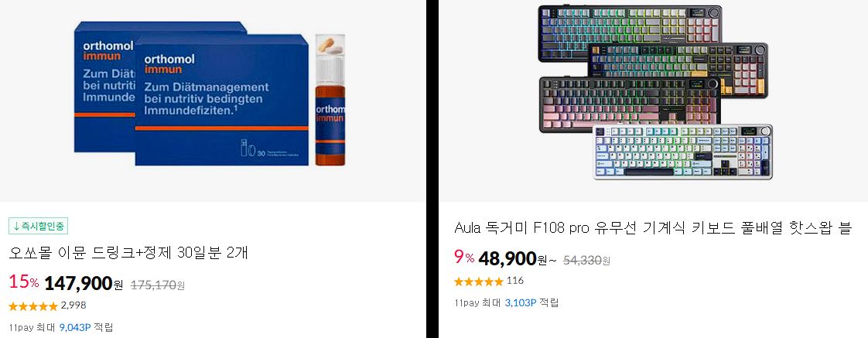Open the Orthomol Immun product image

[x=213, y=101]
